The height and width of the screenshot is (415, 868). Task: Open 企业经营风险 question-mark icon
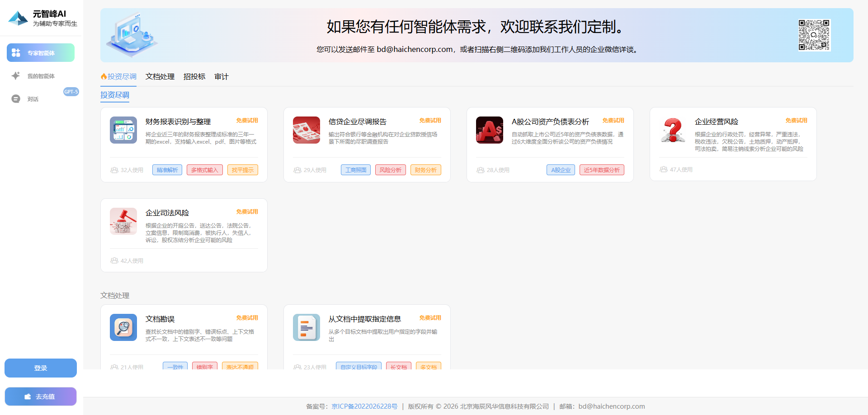[x=673, y=130]
